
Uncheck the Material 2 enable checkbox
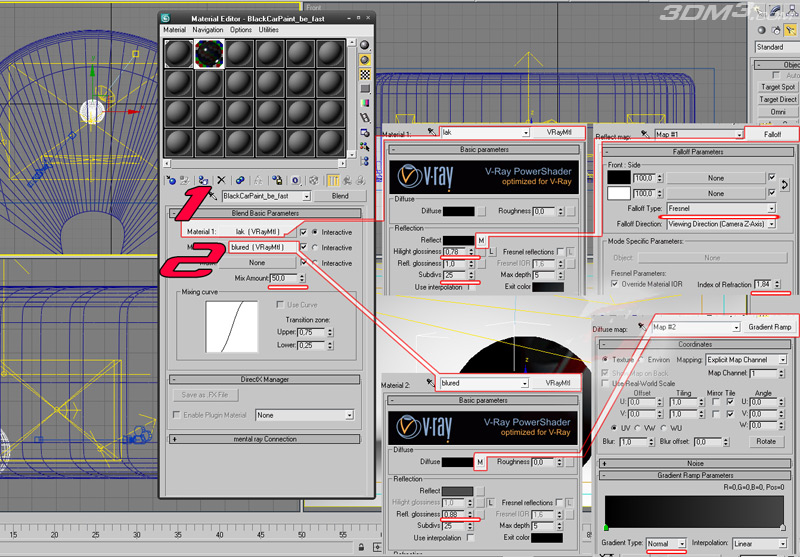(x=303, y=247)
